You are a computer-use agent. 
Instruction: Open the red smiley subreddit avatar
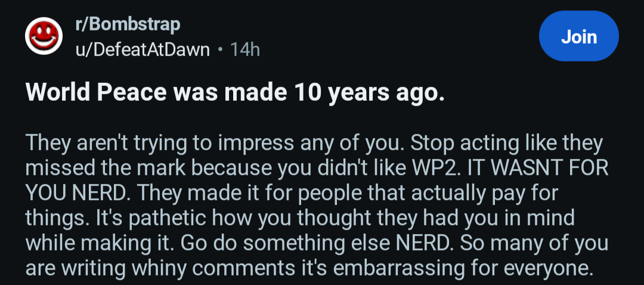pyautogui.click(x=44, y=36)
